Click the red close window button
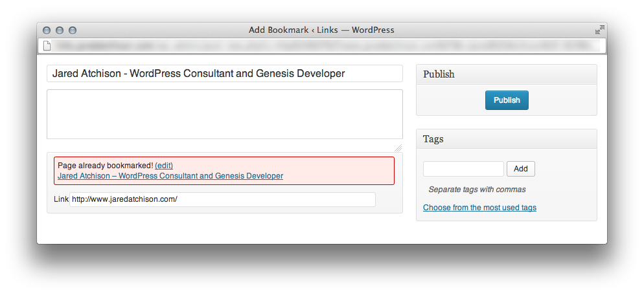The width and height of the screenshot is (644, 295). [x=47, y=30]
